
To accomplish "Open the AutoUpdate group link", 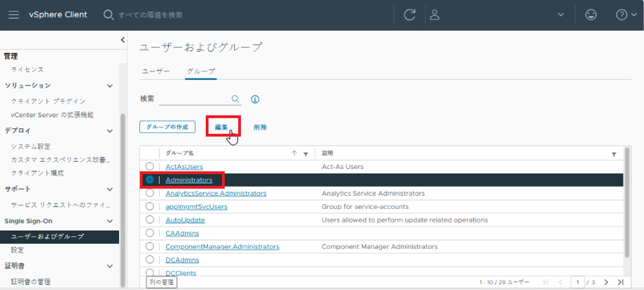I will pyautogui.click(x=185, y=220).
